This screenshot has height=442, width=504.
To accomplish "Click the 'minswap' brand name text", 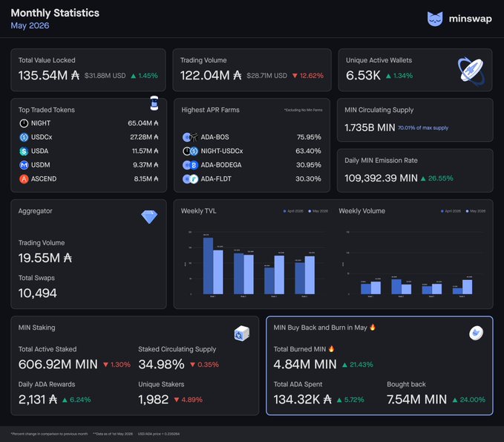I will pos(471,19).
